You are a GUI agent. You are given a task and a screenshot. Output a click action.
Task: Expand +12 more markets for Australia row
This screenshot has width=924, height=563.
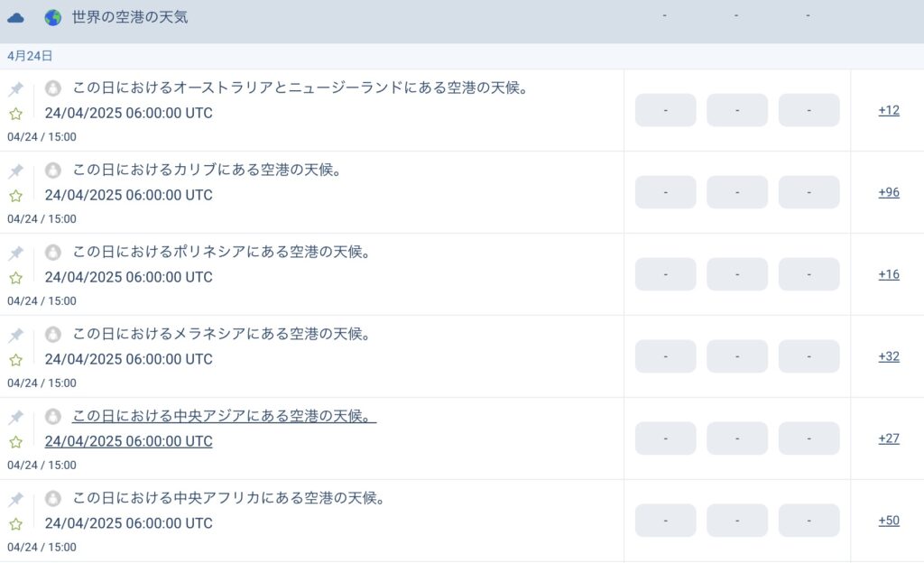tap(889, 110)
